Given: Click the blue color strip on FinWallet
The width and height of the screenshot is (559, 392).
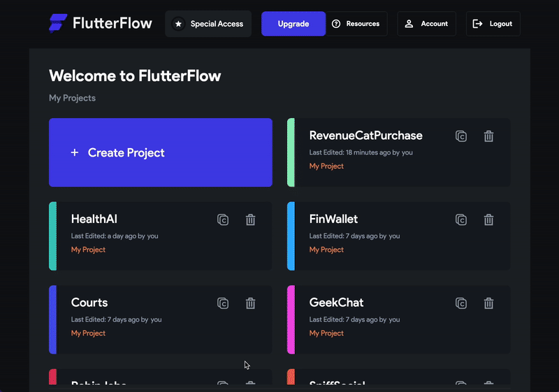Looking at the screenshot, I should [291, 236].
